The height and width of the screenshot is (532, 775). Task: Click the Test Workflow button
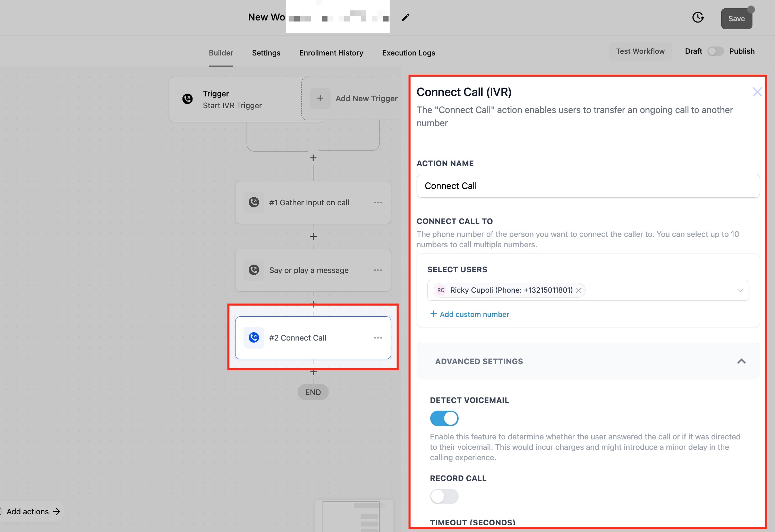coord(640,51)
